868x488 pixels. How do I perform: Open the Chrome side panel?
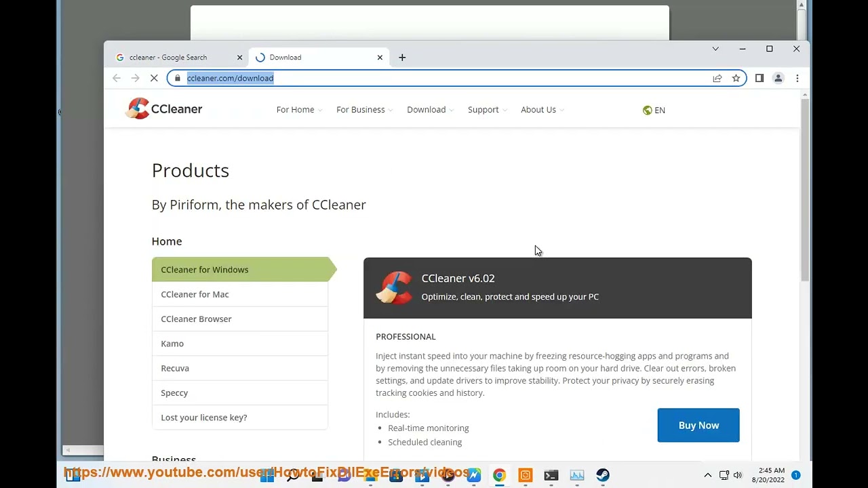759,78
